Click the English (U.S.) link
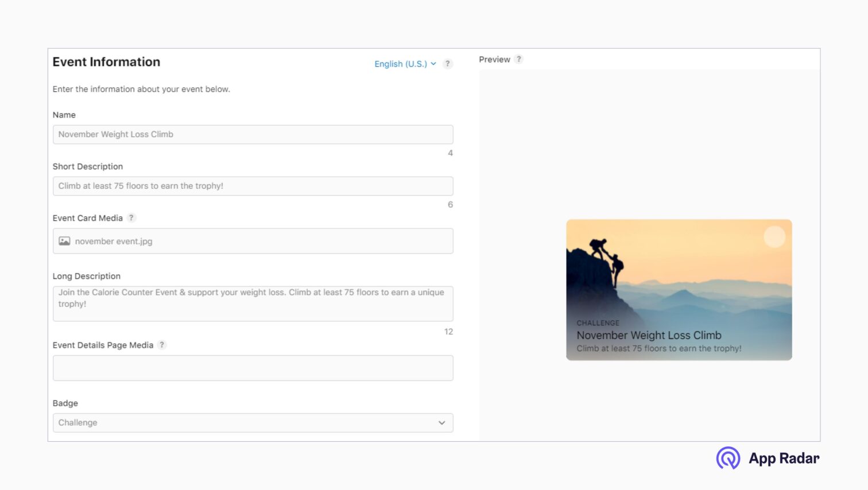The image size is (868, 490). click(401, 64)
